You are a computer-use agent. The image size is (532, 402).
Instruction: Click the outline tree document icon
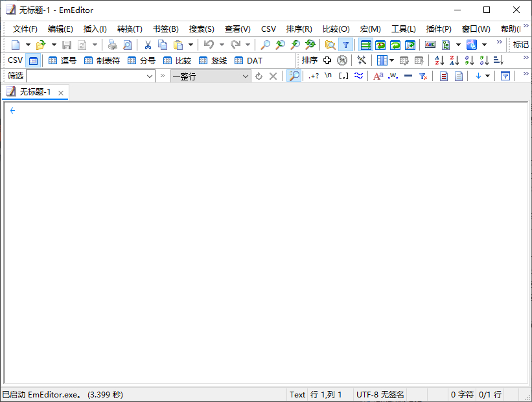[446, 45]
